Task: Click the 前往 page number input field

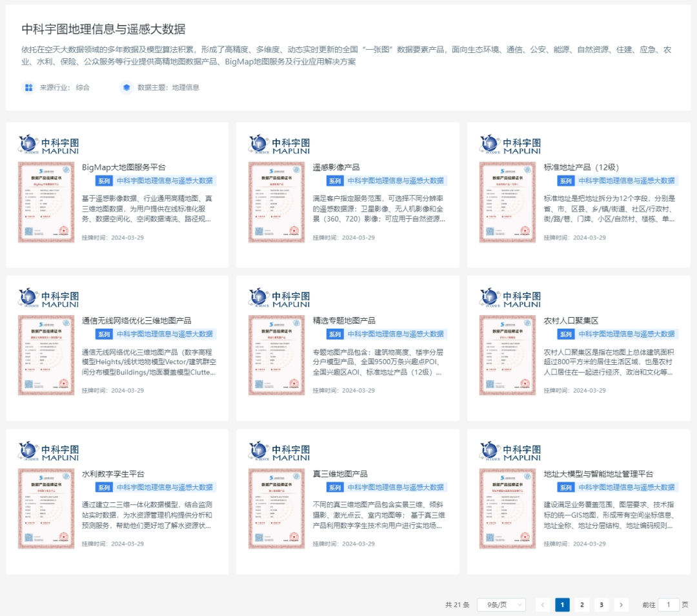Action: pyautogui.click(x=669, y=605)
